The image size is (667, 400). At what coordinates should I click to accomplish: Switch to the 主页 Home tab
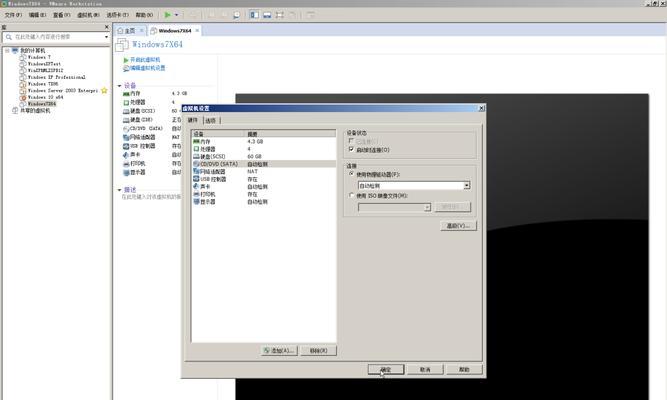click(x=128, y=31)
